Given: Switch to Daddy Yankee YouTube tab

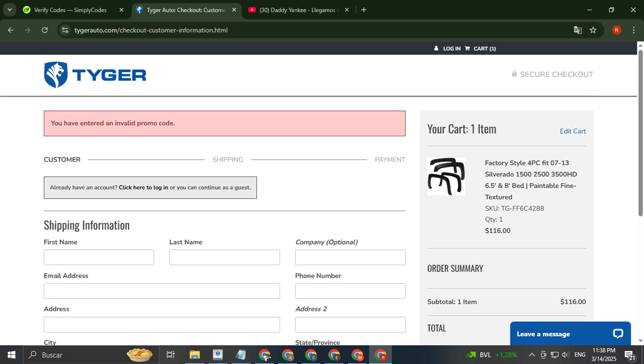Looking at the screenshot, I should tap(299, 10).
